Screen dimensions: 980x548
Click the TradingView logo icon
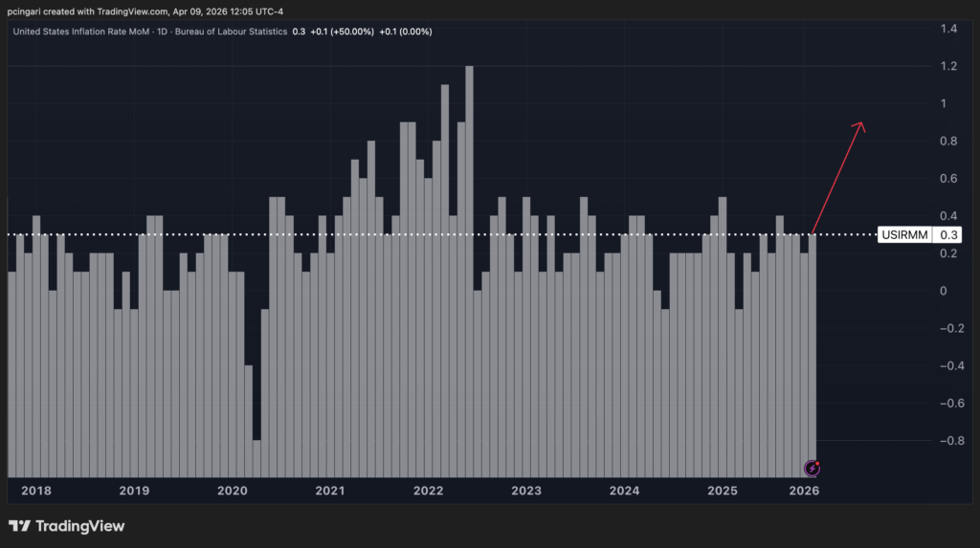point(19,526)
